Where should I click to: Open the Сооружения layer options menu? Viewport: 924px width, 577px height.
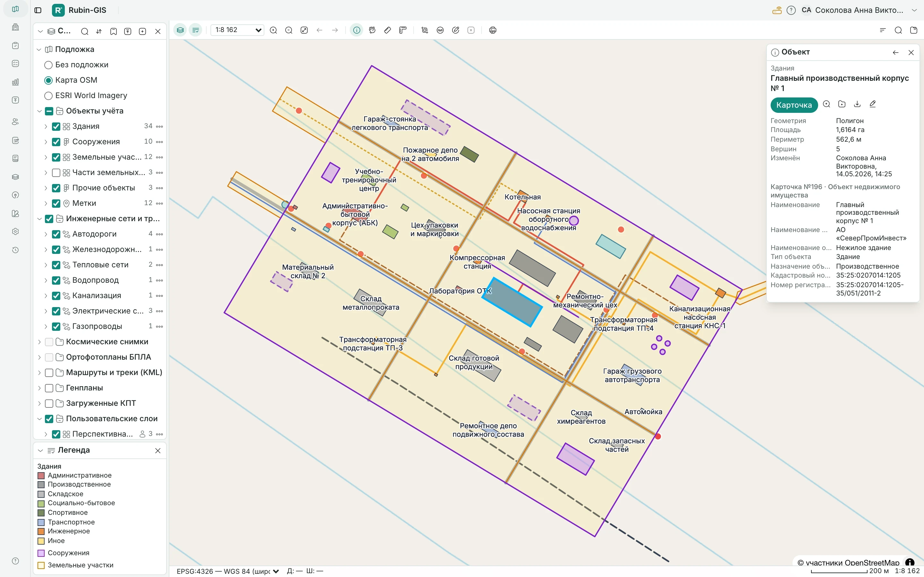pyautogui.click(x=159, y=142)
